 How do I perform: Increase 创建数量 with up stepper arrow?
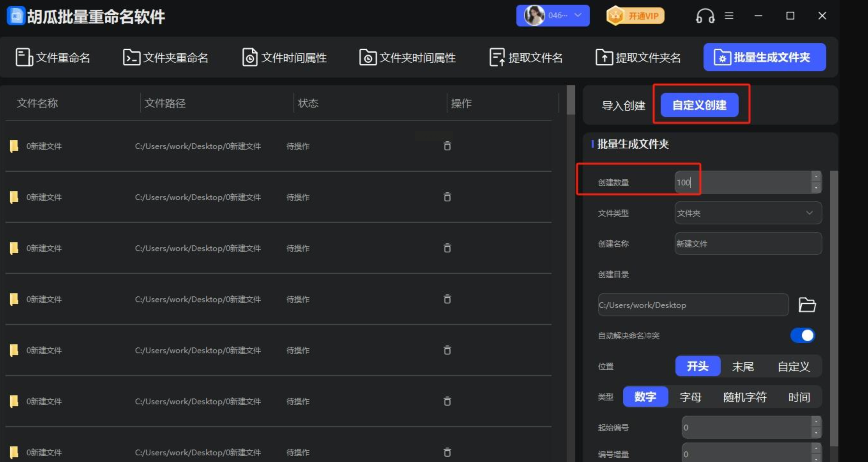point(816,177)
